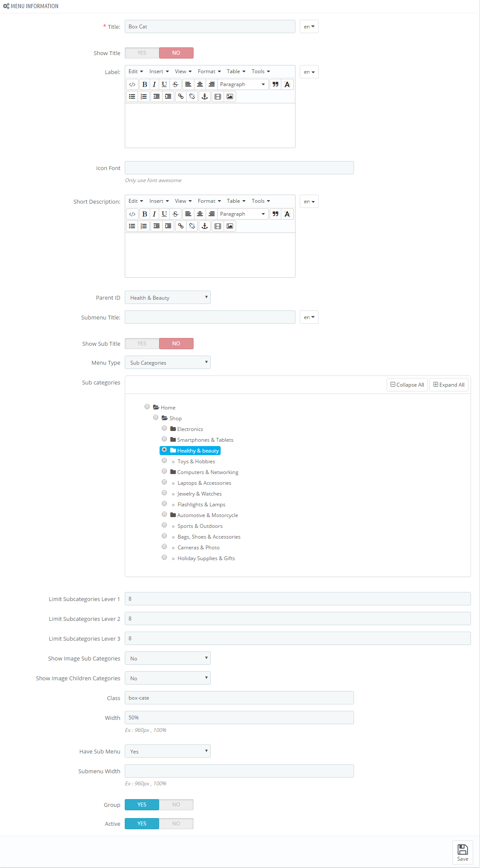Toggle bullet list in Short Description editor

pos(132,226)
